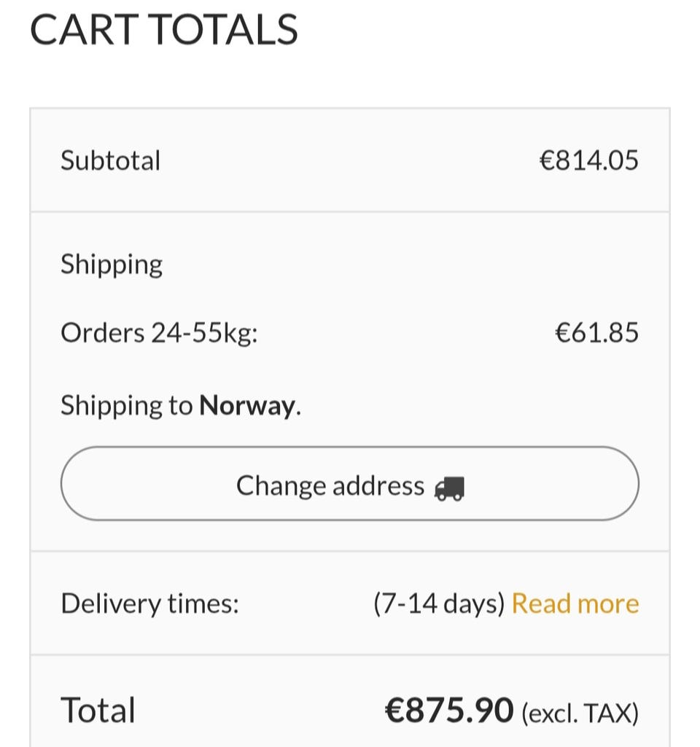Click the Delivery times label
The image size is (700, 747).
tap(149, 603)
